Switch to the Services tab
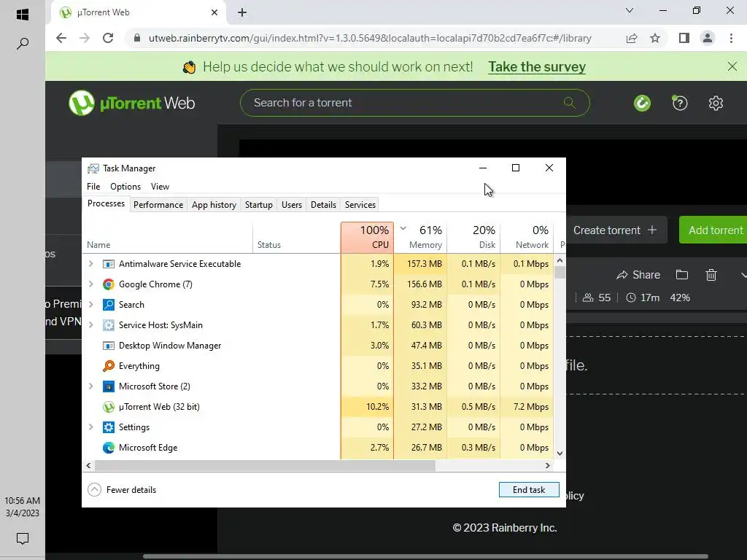Screen dimensions: 747x560 [x=360, y=205]
